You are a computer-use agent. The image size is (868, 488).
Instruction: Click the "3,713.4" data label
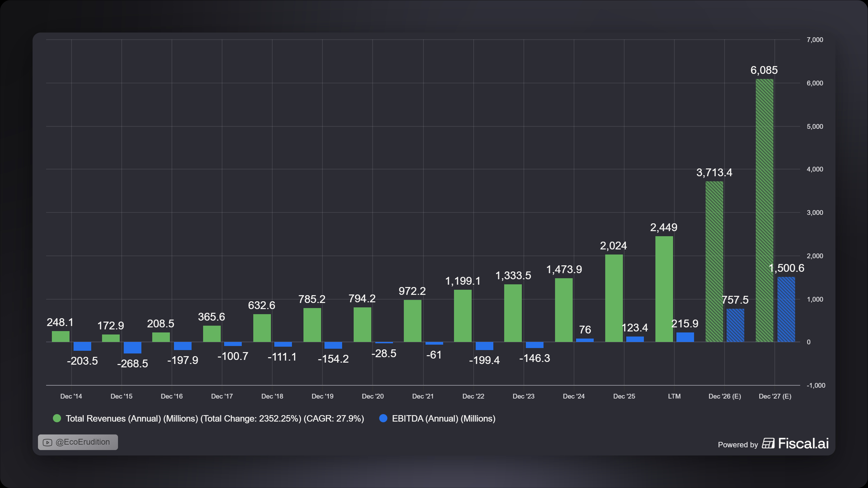tap(714, 172)
